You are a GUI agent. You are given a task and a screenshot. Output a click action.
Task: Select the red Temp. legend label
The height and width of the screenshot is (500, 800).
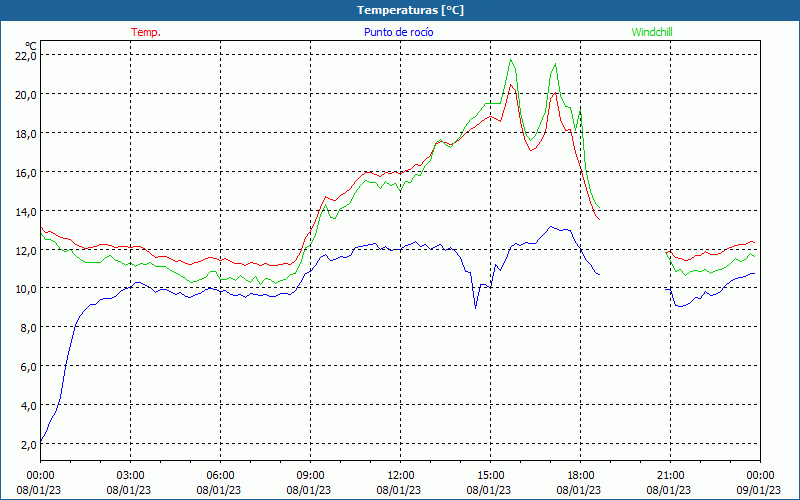coord(146,32)
